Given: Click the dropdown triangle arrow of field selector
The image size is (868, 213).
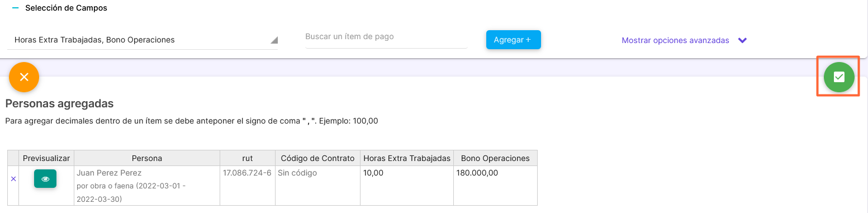Looking at the screenshot, I should pos(274,40).
